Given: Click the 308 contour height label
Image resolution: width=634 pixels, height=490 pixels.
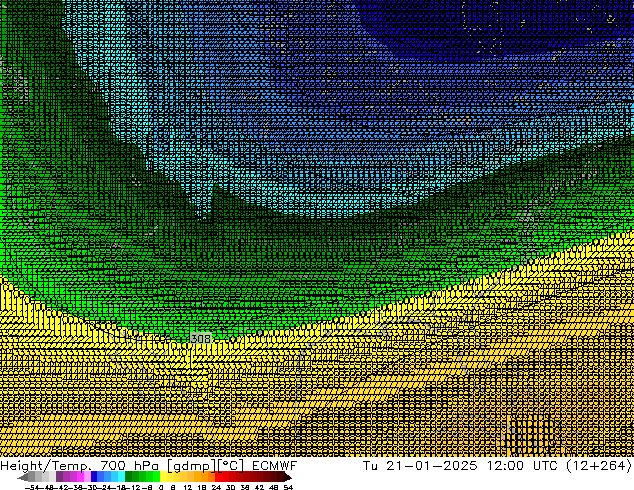Looking at the screenshot, I should click(x=201, y=338).
